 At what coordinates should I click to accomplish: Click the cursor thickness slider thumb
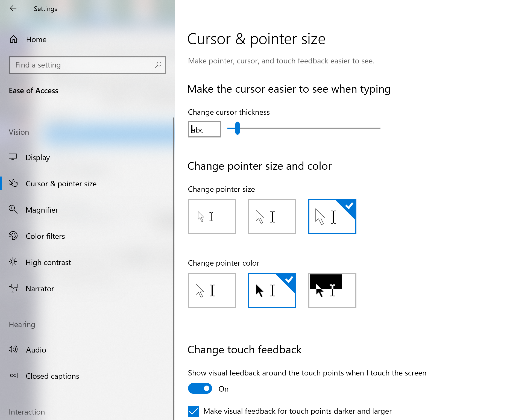point(238,128)
